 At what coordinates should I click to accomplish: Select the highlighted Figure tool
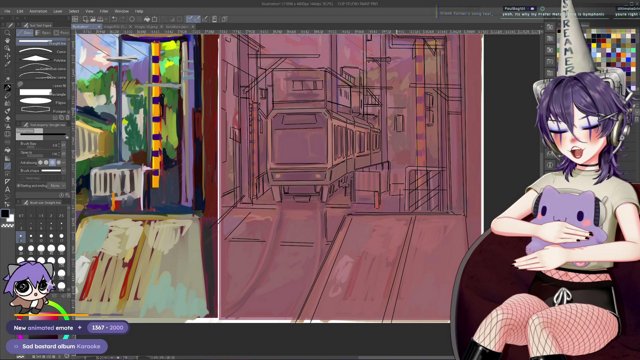7,166
